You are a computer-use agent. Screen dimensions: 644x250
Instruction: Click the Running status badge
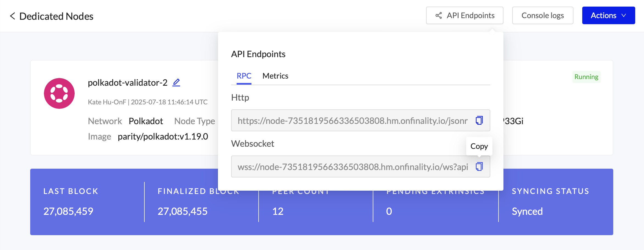click(586, 77)
